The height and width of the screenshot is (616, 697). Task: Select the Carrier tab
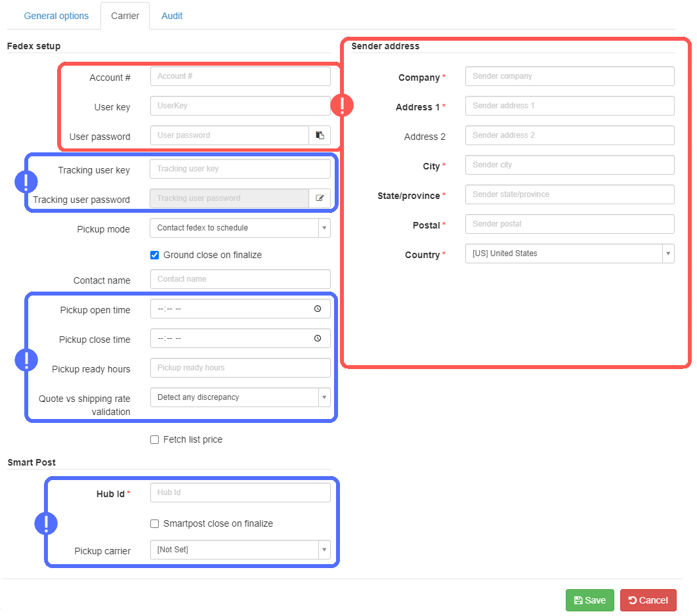point(125,16)
